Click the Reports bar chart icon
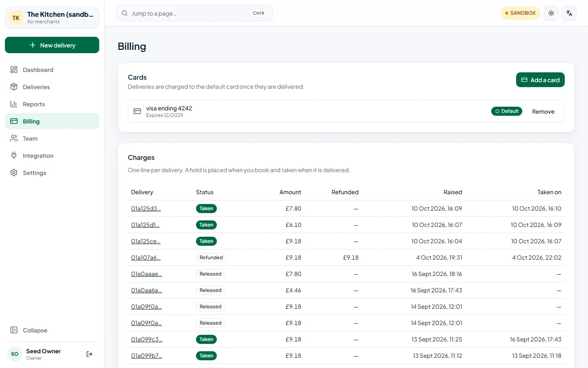Image resolution: width=588 pixels, height=368 pixels. (14, 104)
